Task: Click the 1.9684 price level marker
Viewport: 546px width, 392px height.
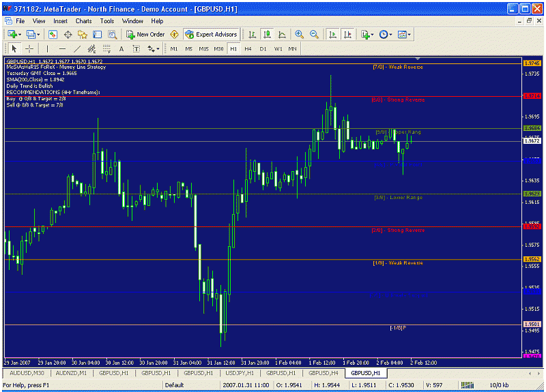Action: click(x=532, y=128)
